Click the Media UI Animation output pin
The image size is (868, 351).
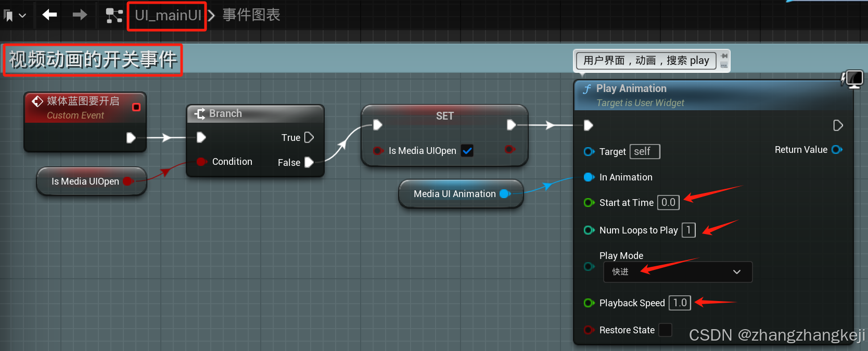504,194
